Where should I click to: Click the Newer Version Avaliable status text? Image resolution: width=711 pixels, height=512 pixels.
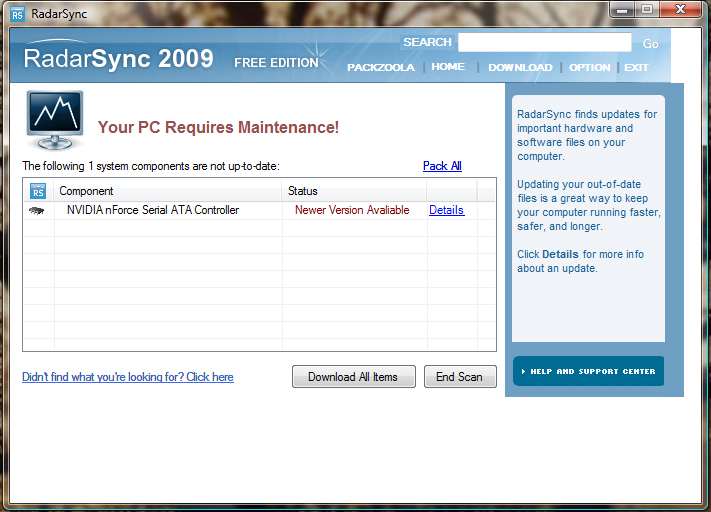point(352,210)
